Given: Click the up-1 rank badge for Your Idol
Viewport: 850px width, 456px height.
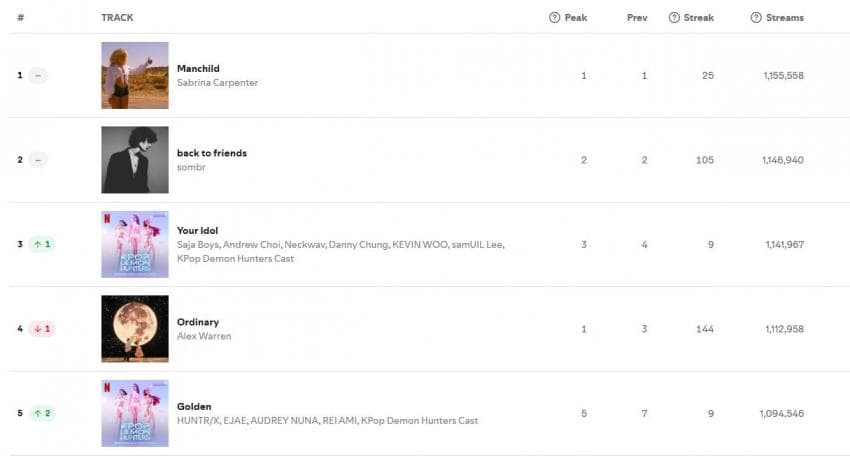Looking at the screenshot, I should point(42,244).
